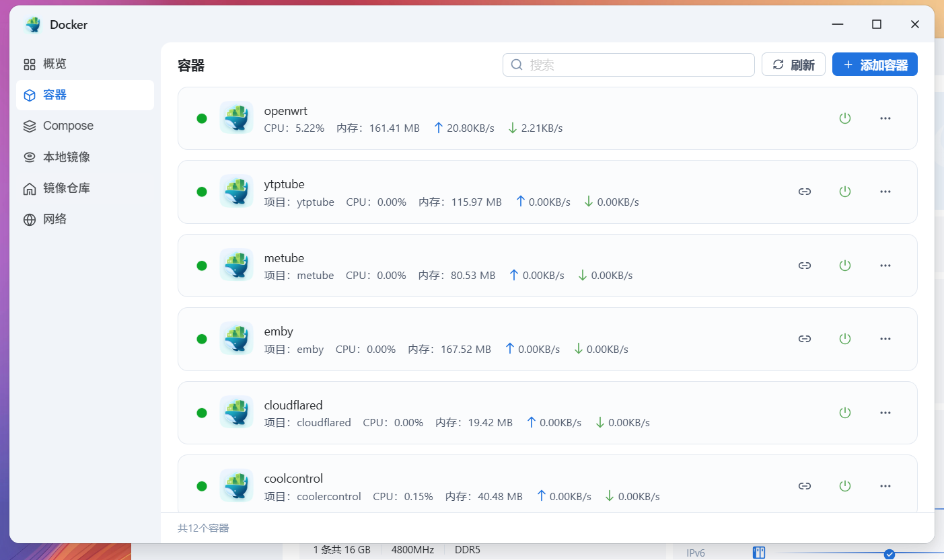Click the metube container icon
The width and height of the screenshot is (944, 560).
point(236,265)
